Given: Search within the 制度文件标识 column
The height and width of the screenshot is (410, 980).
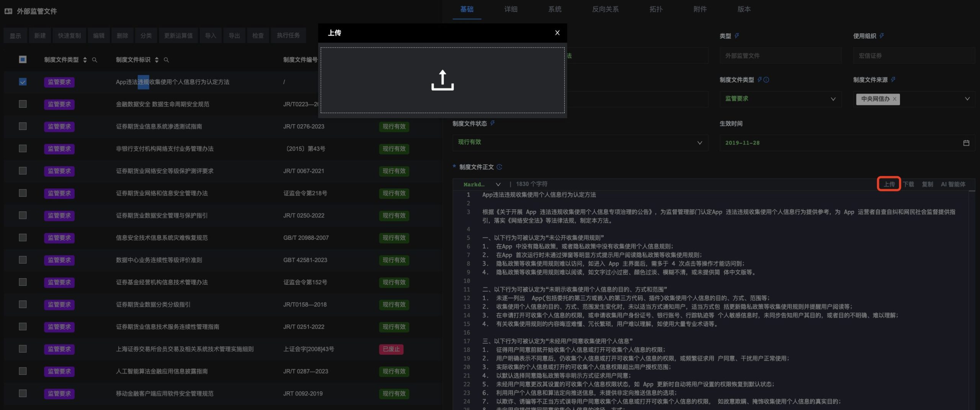Looking at the screenshot, I should click(x=166, y=60).
